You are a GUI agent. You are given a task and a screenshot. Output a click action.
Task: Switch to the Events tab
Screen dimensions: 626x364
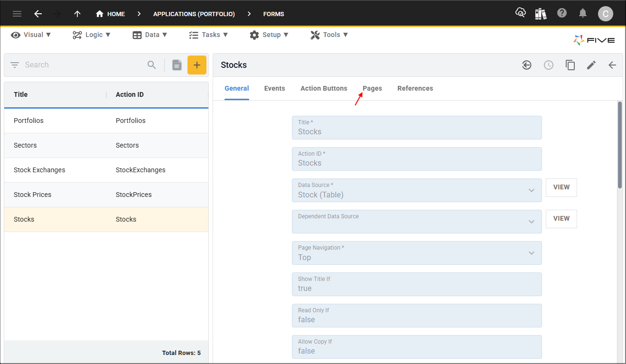275,88
